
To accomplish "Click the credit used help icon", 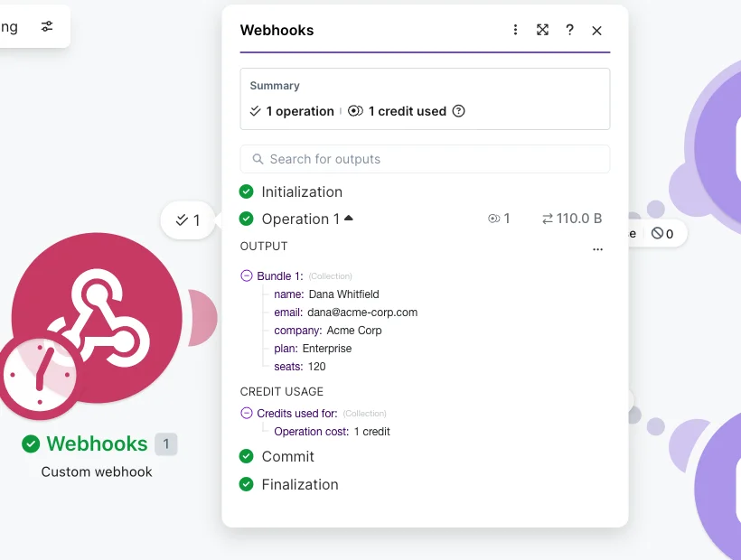I will click(x=458, y=111).
